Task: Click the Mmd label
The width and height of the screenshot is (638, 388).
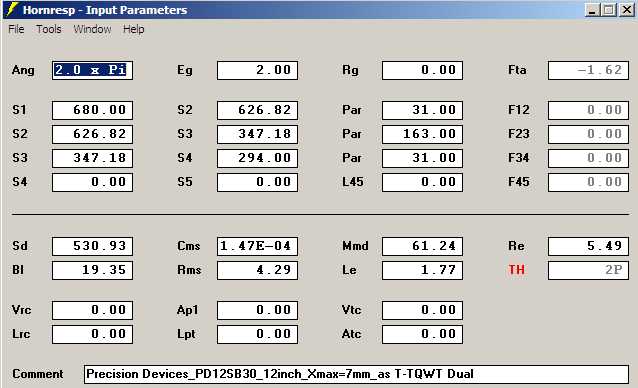Action: (x=355, y=246)
